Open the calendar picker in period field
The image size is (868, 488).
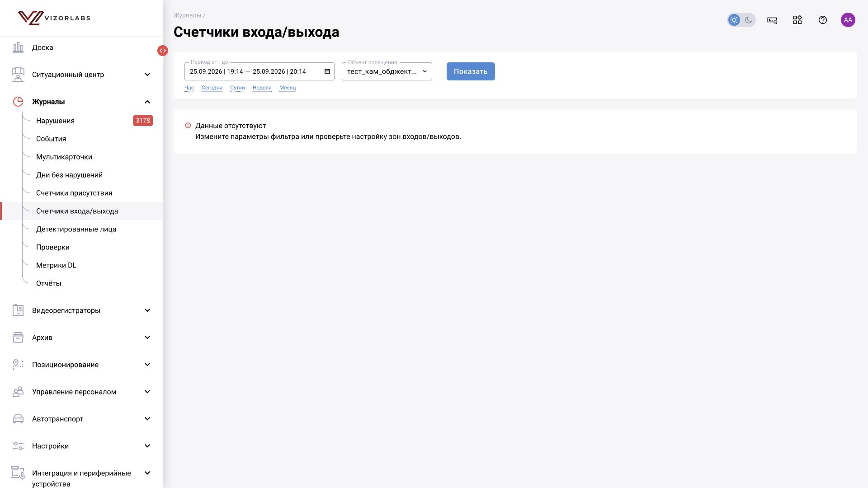point(327,71)
